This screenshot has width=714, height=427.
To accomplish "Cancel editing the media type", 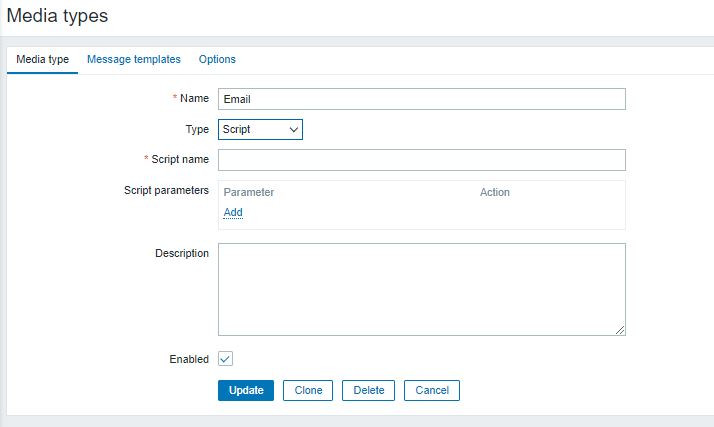I will coord(432,390).
